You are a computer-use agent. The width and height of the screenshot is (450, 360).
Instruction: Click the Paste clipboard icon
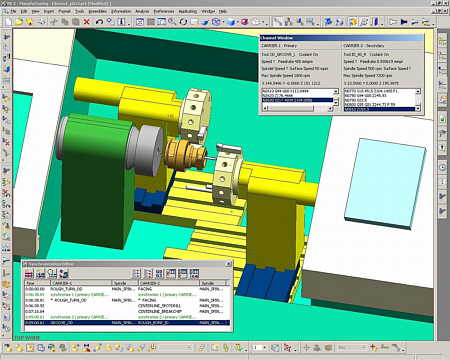pyautogui.click(x=76, y=22)
